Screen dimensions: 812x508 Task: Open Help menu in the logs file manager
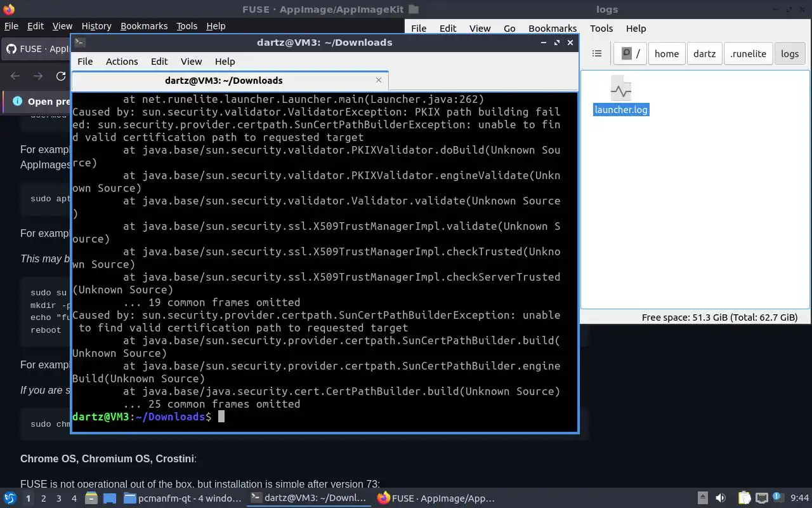(x=636, y=28)
